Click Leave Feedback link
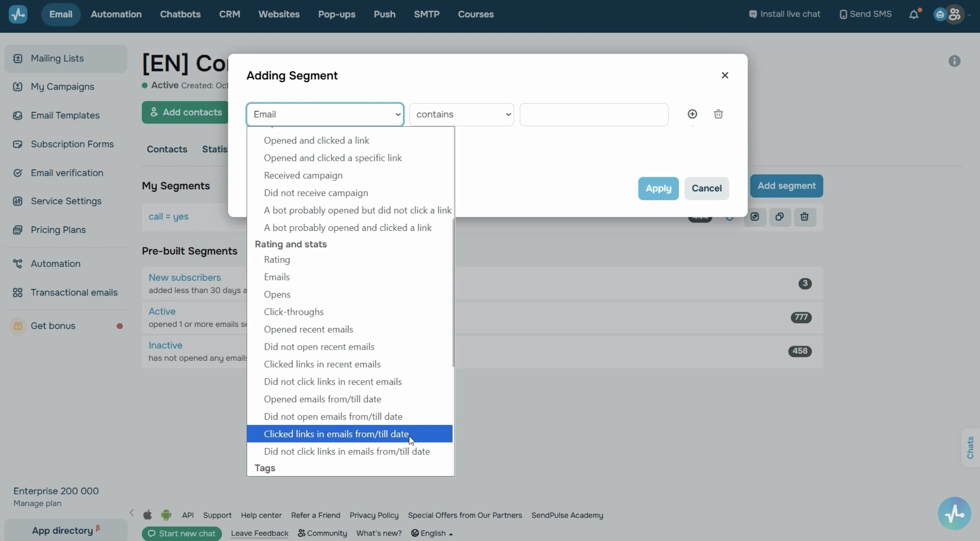This screenshot has width=980, height=541. [259, 533]
